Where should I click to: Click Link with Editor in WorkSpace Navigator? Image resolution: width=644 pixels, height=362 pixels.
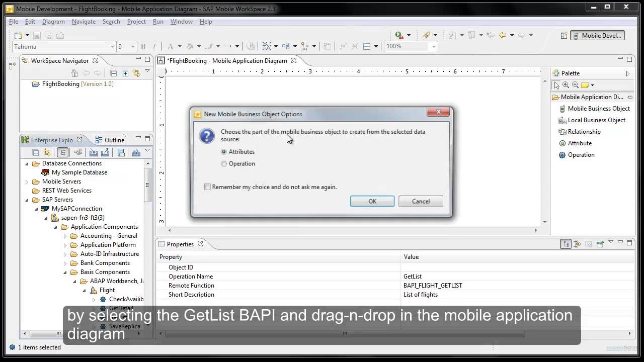136,73
